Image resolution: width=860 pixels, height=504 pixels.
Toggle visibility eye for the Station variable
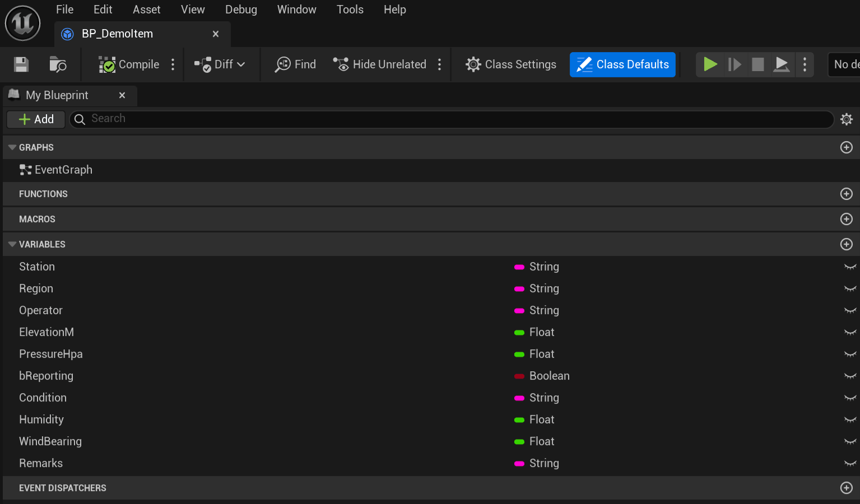tap(850, 267)
